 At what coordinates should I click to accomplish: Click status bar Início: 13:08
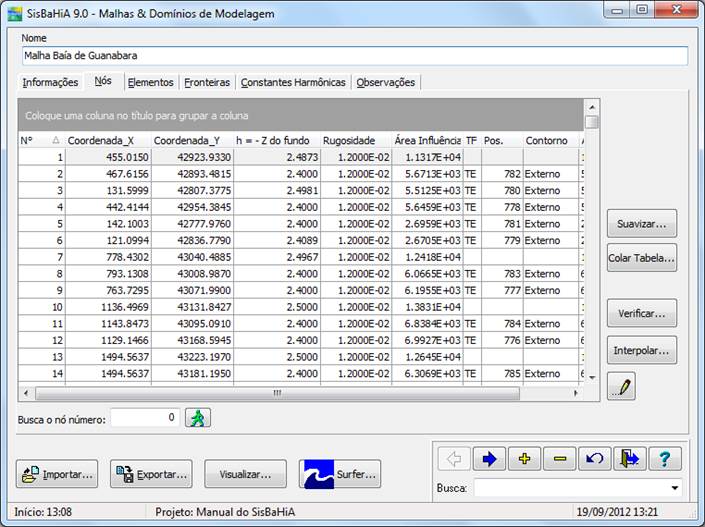[x=43, y=512]
